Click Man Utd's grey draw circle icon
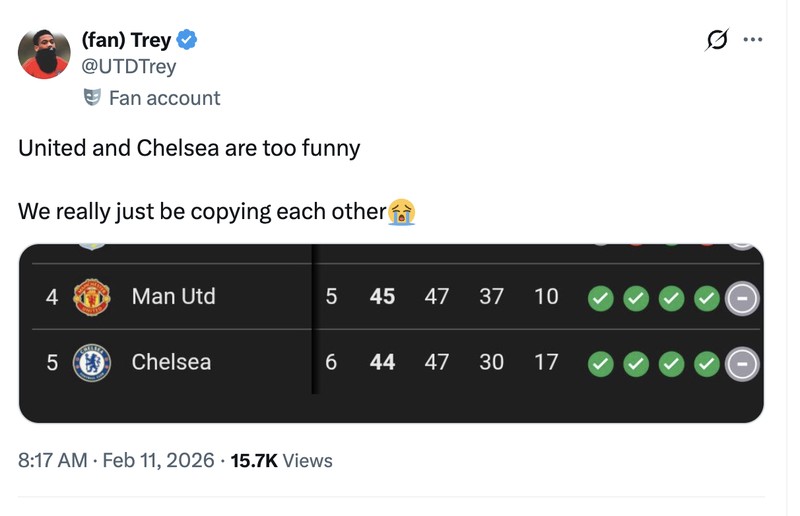The width and height of the screenshot is (800, 516). (742, 299)
